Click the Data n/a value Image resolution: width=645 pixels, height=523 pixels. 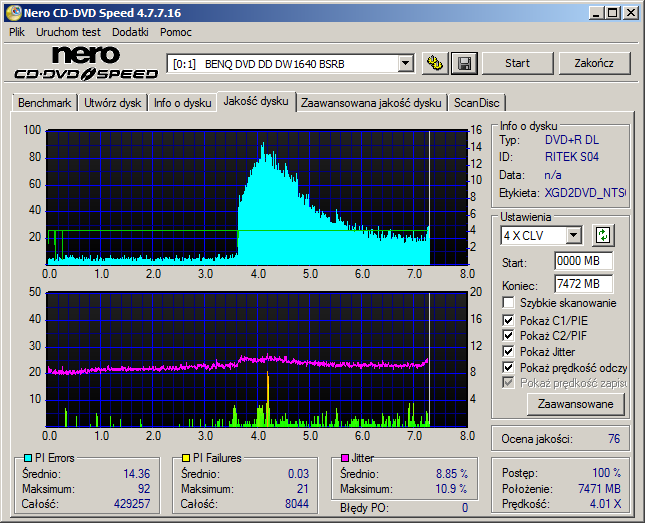553,175
